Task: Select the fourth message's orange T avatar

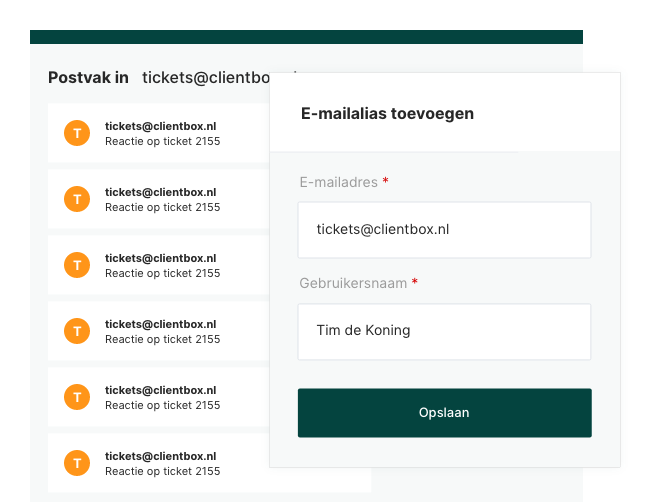Action: tap(77, 331)
